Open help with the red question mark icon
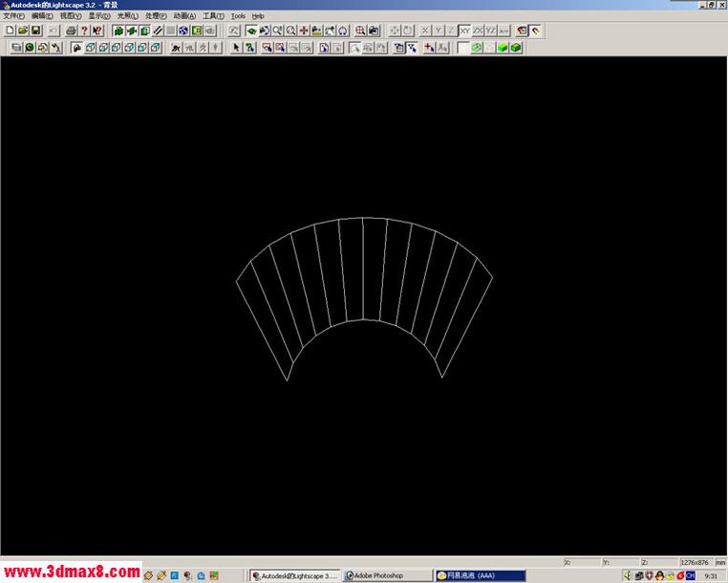 (x=84, y=31)
